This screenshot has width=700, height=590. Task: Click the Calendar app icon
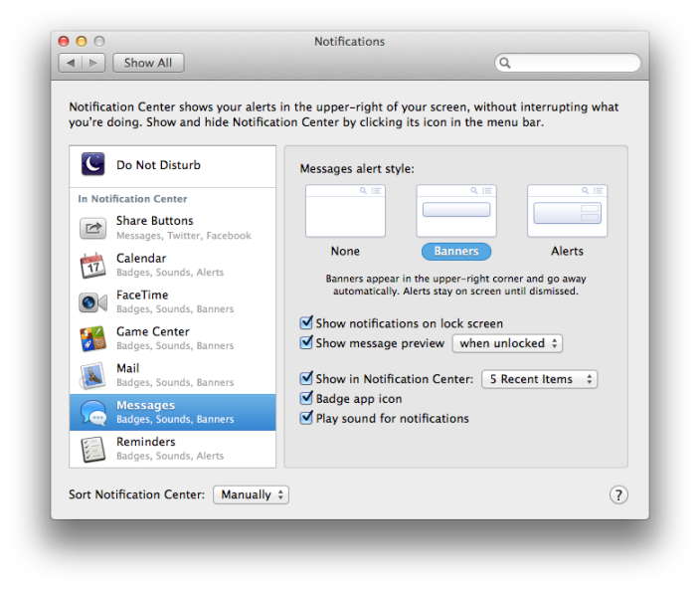click(92, 265)
